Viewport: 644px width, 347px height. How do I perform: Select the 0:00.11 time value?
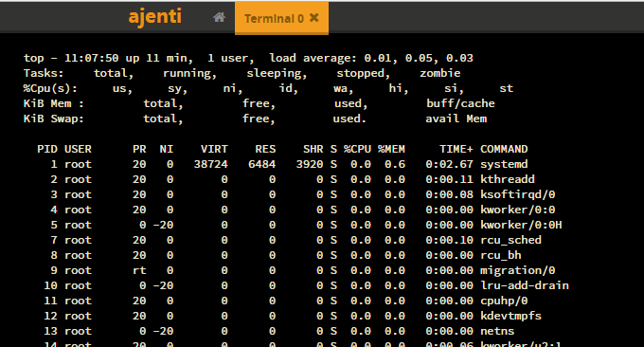coord(449,179)
